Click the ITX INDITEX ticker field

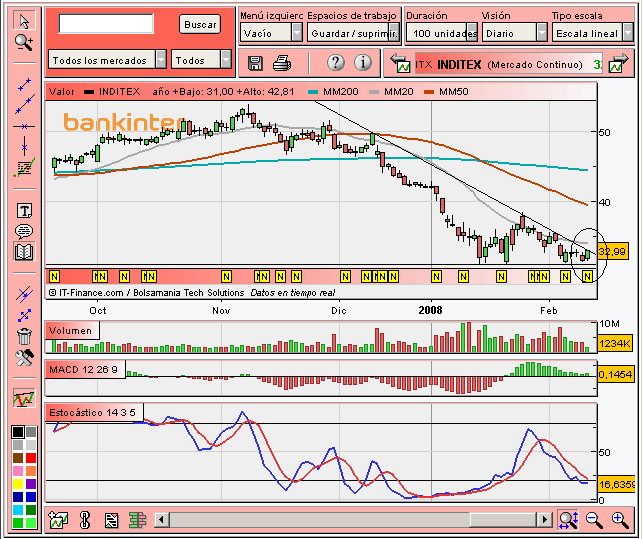[509, 64]
